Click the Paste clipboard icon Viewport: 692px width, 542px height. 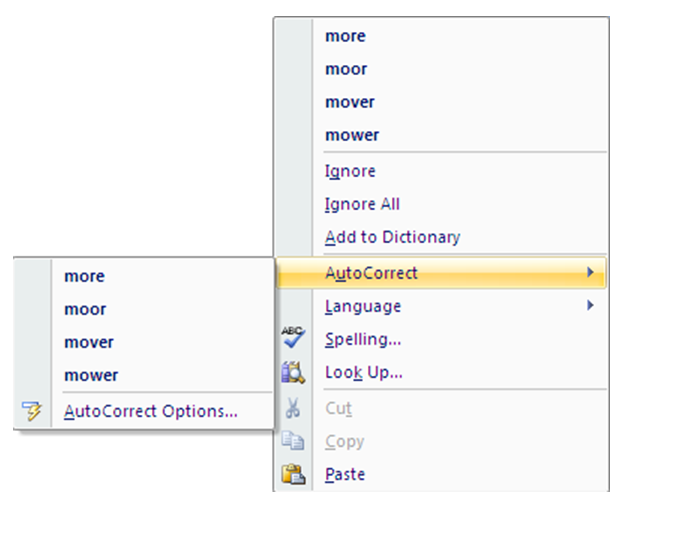pos(293,474)
